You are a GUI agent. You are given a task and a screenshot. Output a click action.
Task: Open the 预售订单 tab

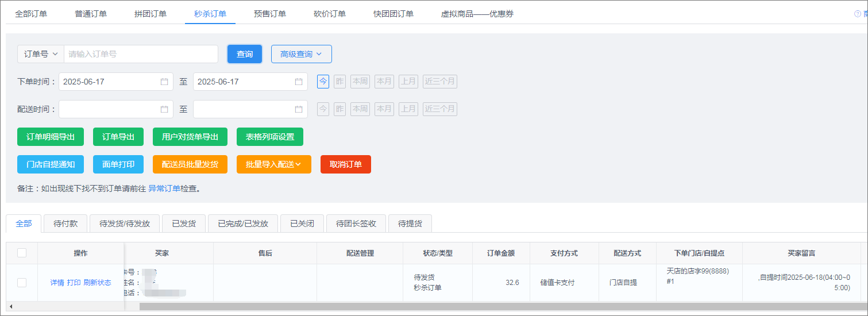pos(270,14)
